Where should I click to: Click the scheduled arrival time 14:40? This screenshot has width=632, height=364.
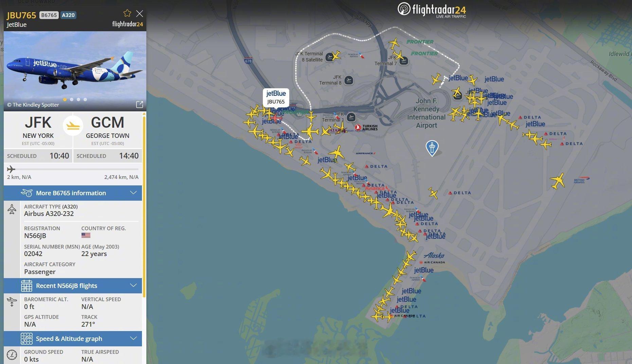pos(129,156)
